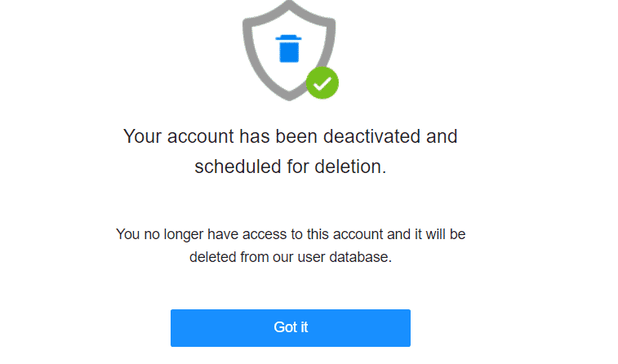The image size is (618, 364).
Task: Click 'it will be' ending the first body line
Action: click(x=438, y=235)
